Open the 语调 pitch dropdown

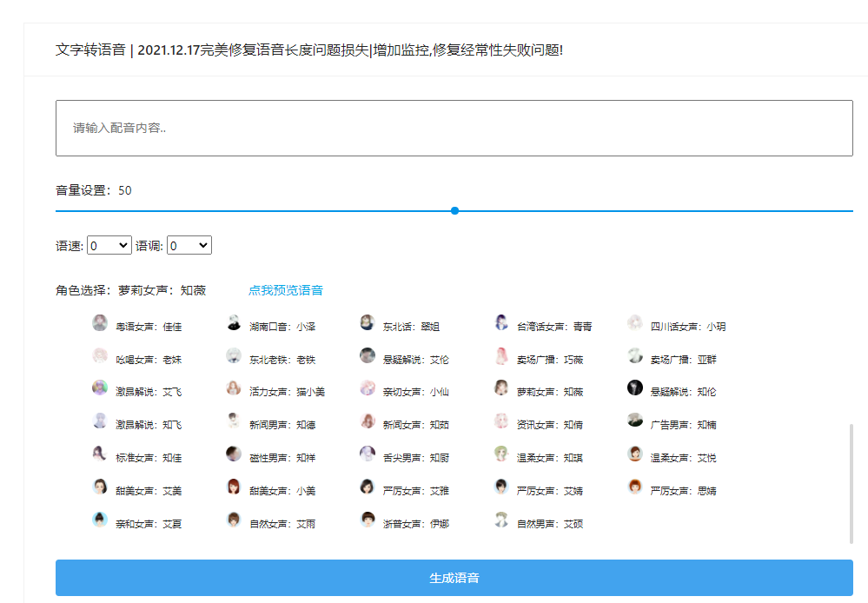tap(189, 245)
